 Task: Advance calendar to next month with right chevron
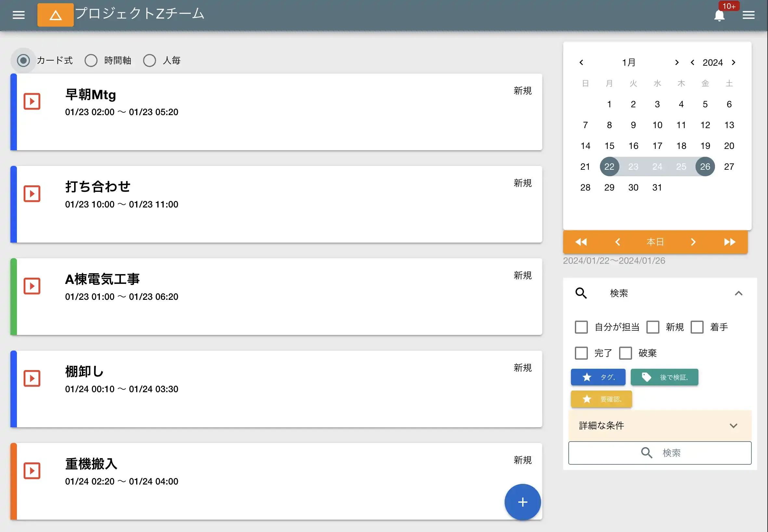coord(677,62)
